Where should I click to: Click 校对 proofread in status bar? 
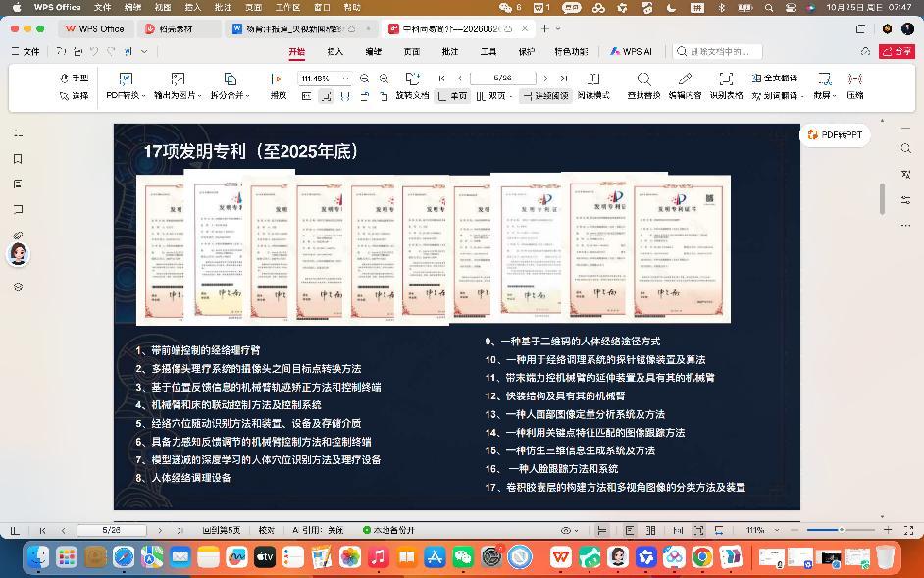pos(267,530)
